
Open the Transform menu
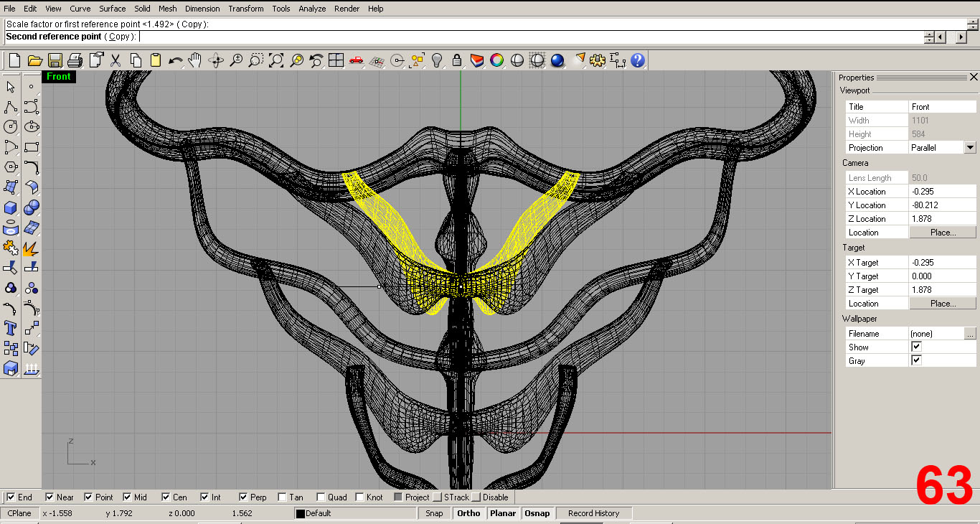246,9
